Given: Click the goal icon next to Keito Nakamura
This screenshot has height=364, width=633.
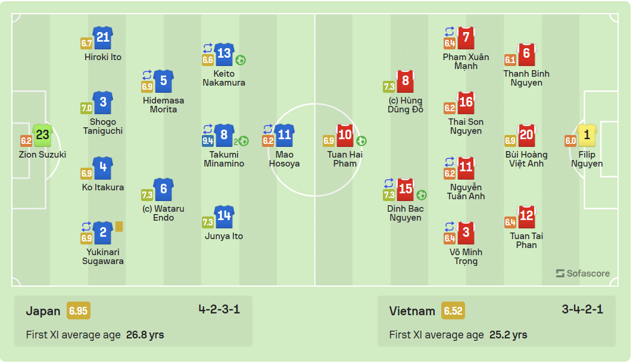Looking at the screenshot, I should [241, 60].
